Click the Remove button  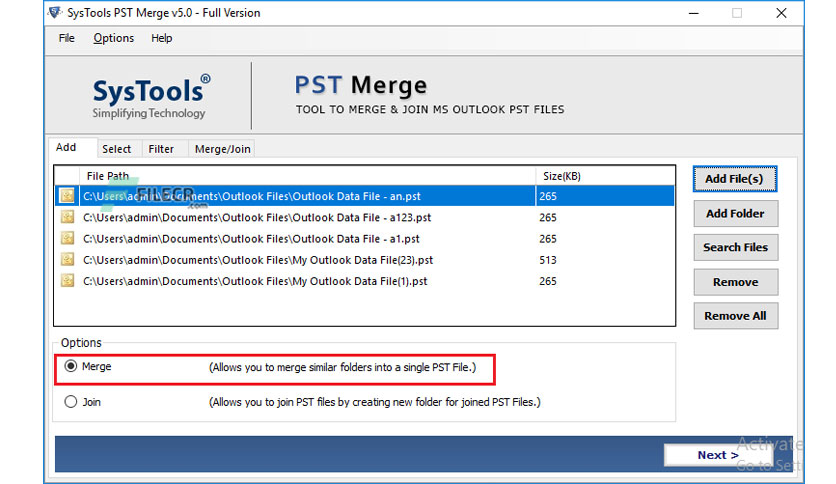tap(735, 282)
